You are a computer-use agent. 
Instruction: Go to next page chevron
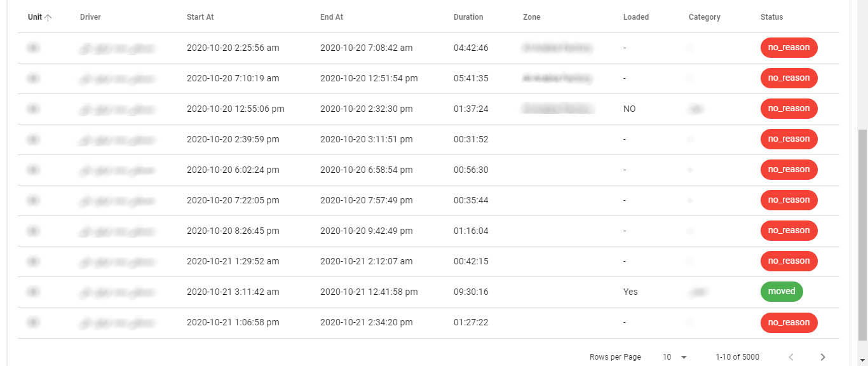pos(823,357)
